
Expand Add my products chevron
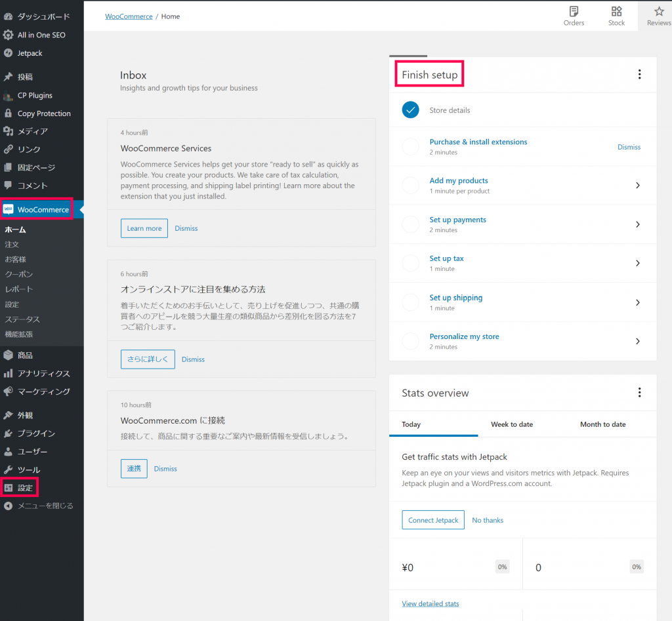pyautogui.click(x=638, y=186)
